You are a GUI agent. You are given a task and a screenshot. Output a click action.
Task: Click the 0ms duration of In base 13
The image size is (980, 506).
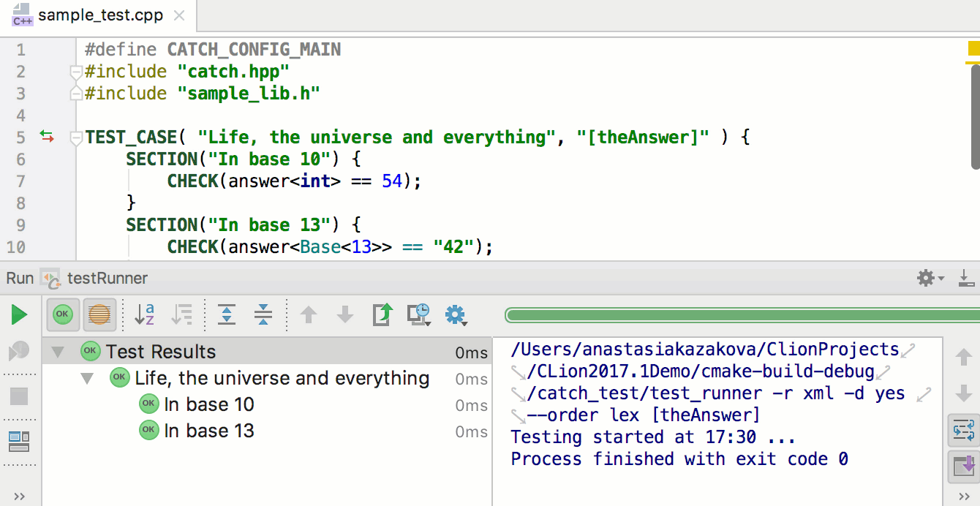[x=471, y=431]
